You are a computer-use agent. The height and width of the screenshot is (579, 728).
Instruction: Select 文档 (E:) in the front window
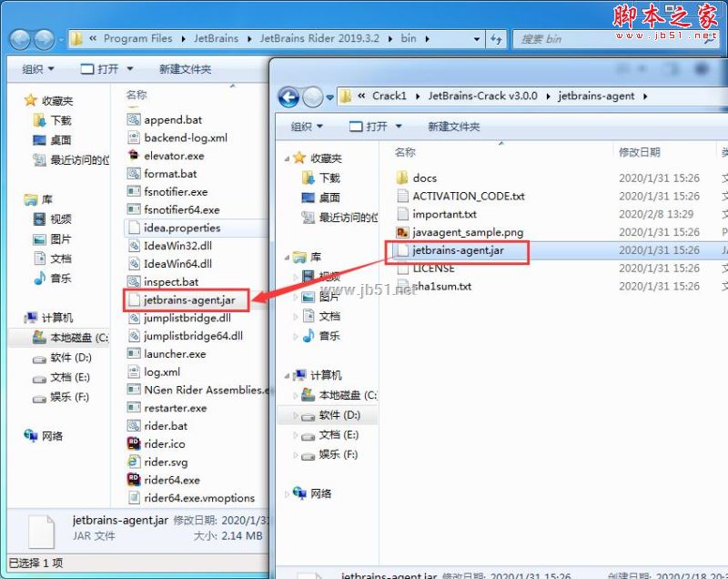pyautogui.click(x=339, y=435)
